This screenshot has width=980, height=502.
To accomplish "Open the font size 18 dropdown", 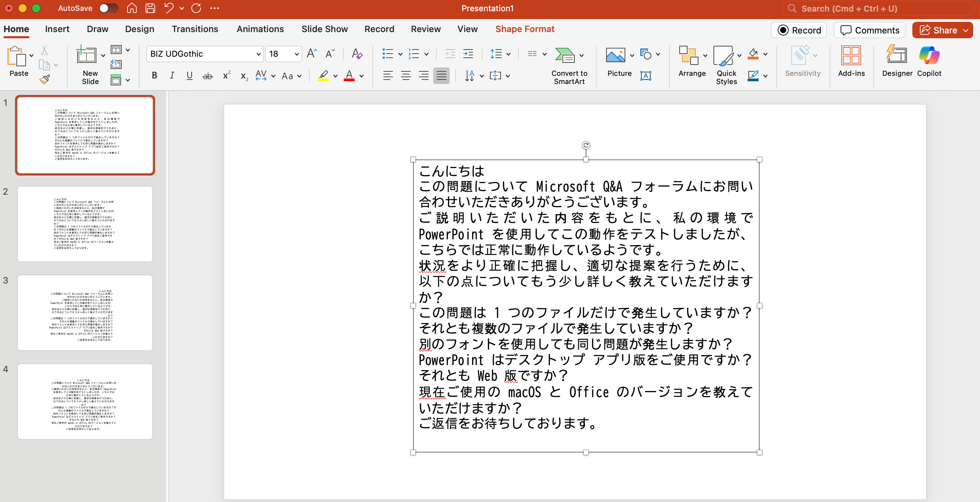I will click(296, 54).
